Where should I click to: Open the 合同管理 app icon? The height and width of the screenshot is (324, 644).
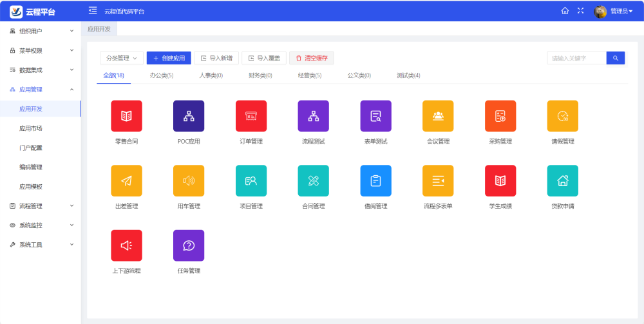[314, 181]
